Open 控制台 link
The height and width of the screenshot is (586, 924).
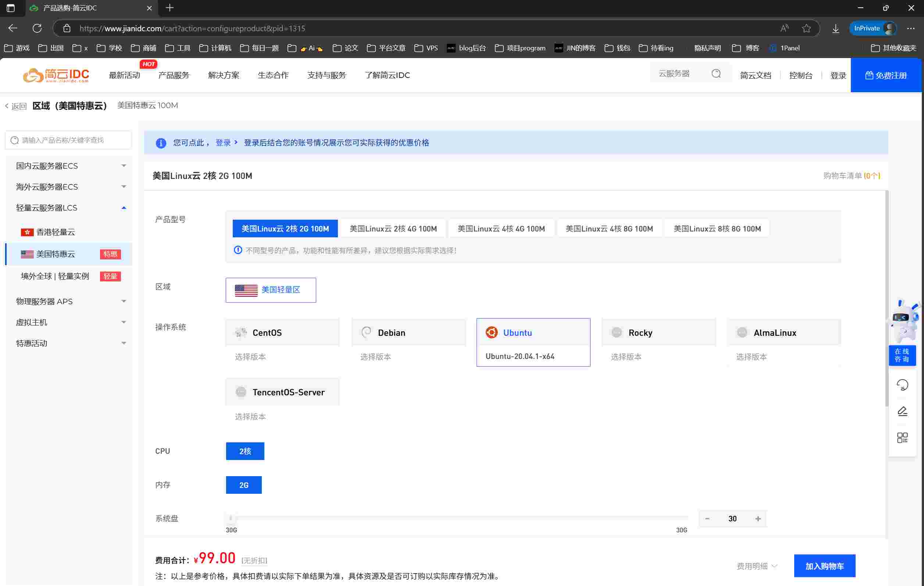tap(800, 75)
